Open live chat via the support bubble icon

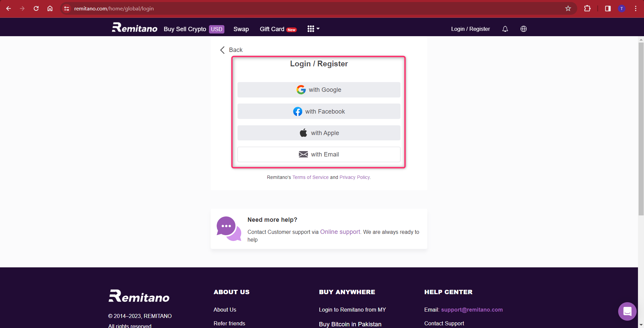tap(627, 311)
